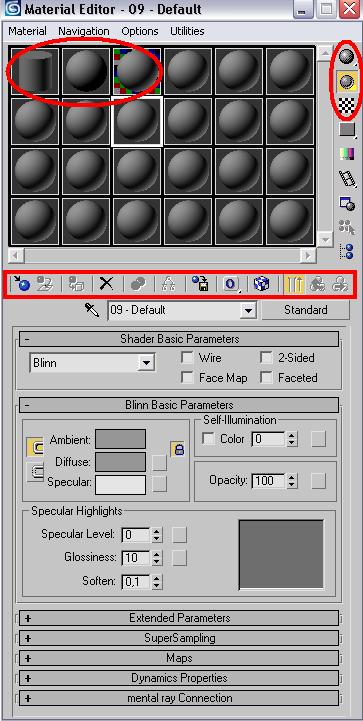This screenshot has width=363, height=721.
Task: Enable the Face Map checkbox
Action: point(187,378)
